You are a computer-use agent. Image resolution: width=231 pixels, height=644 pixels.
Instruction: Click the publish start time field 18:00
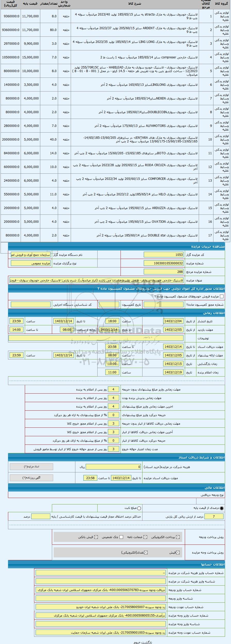click(x=112, y=321)
